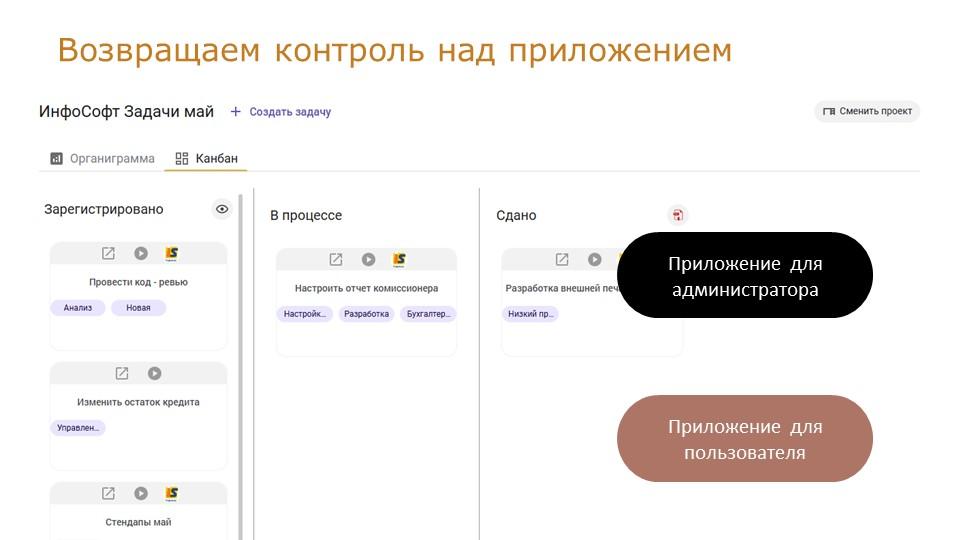Select the Канбан tab
Image resolution: width=960 pixels, height=540 pixels.
(x=206, y=159)
